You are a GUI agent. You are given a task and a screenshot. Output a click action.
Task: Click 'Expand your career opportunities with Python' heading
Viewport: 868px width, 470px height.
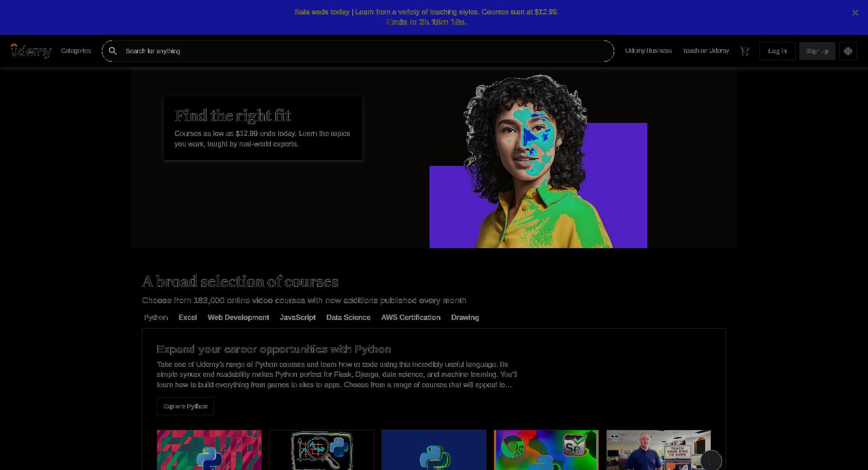274,349
